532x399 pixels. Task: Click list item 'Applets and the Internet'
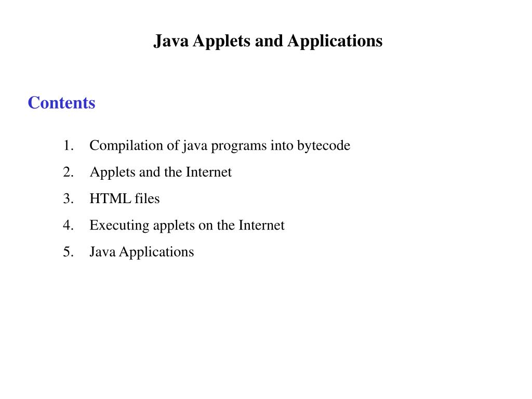click(x=161, y=172)
